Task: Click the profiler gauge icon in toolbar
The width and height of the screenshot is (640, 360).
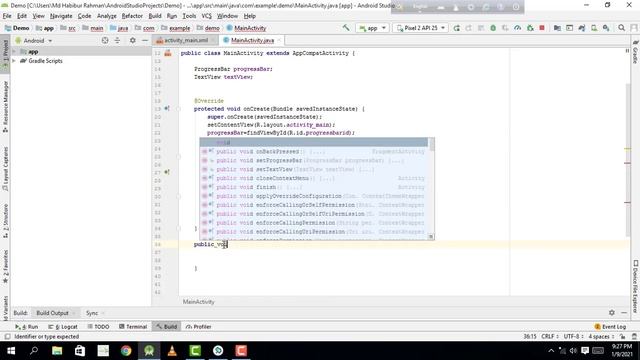Action: pyautogui.click(x=518, y=28)
